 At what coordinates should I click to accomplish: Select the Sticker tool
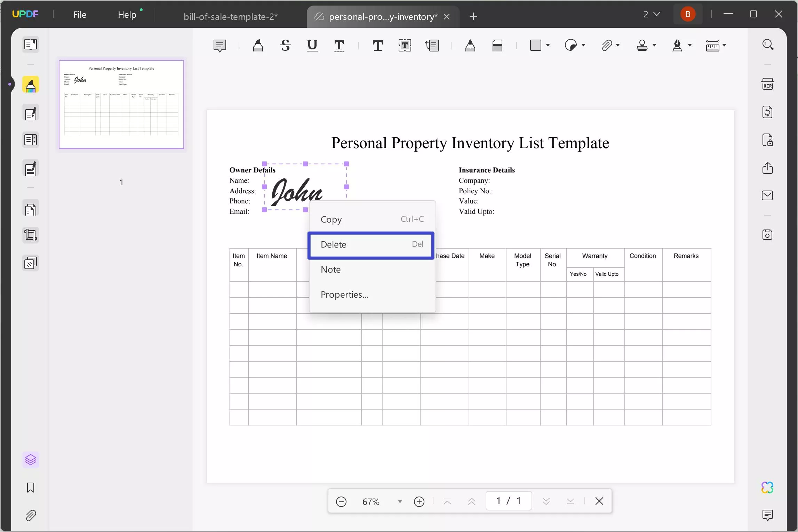pos(571,45)
